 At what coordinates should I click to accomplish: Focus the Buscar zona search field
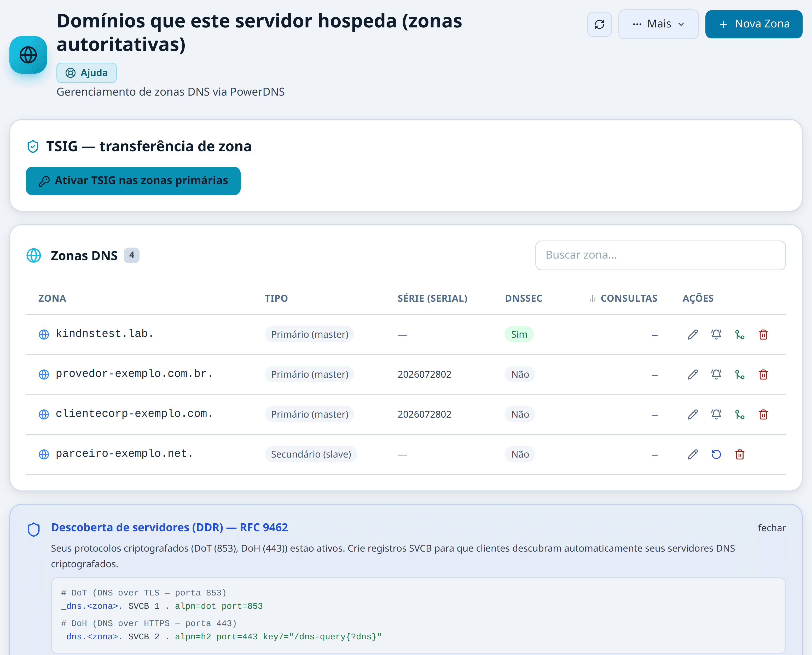[660, 255]
